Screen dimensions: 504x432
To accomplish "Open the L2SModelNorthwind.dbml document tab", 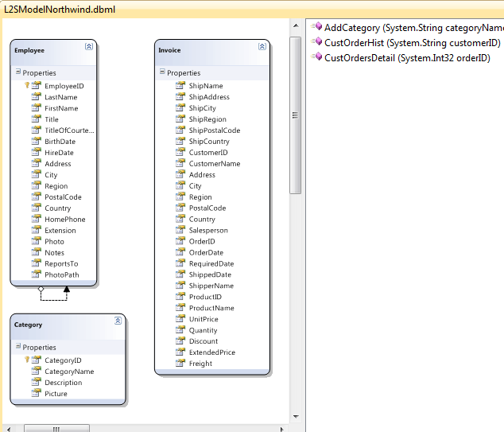I will pos(60,10).
